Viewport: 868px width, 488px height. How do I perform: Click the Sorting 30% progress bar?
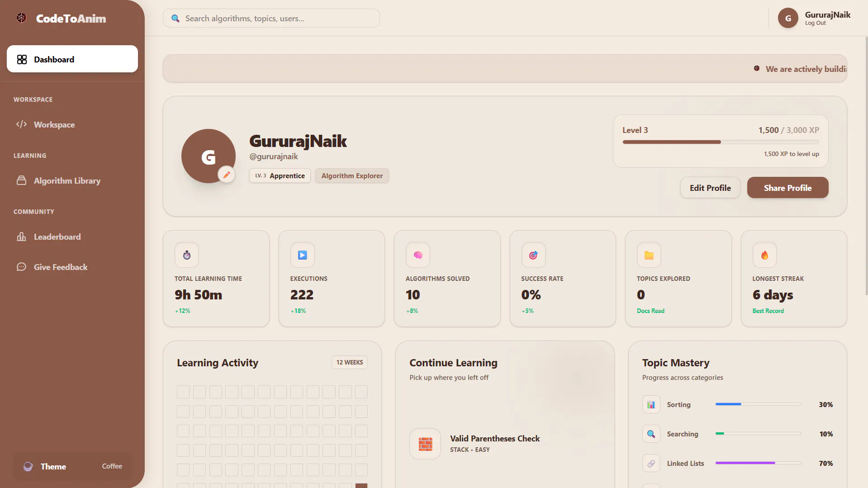click(x=758, y=404)
